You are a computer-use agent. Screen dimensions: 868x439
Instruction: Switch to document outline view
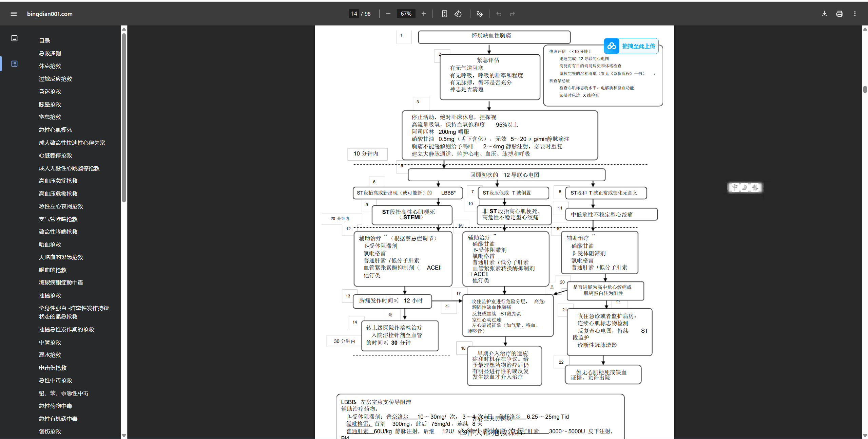(14, 64)
